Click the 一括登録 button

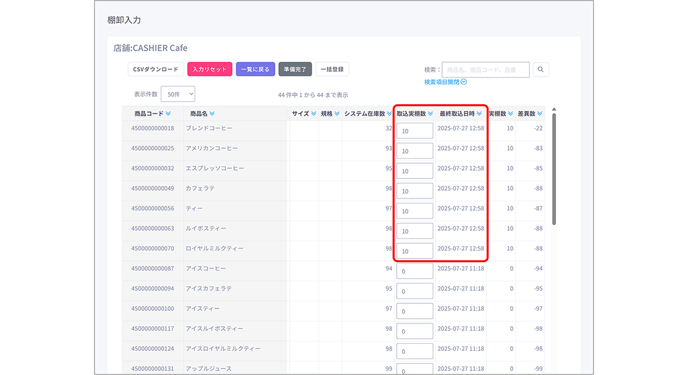click(332, 69)
